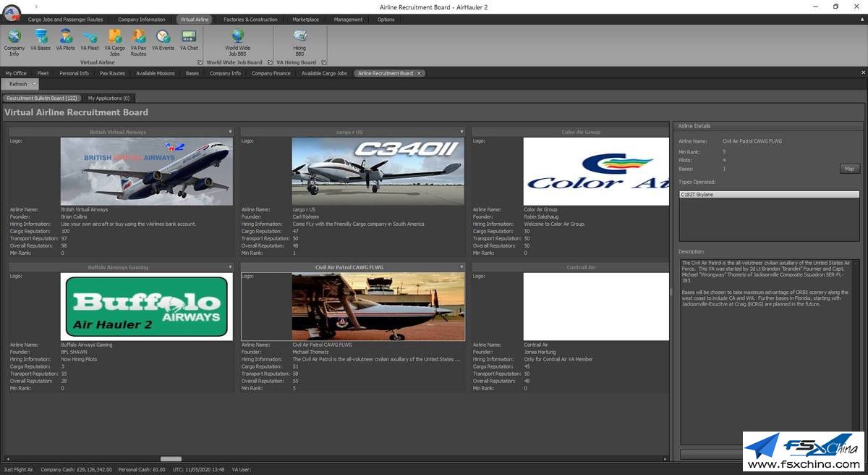The width and height of the screenshot is (868, 475).
Task: Click the Map button in Airline Details
Action: click(x=849, y=169)
